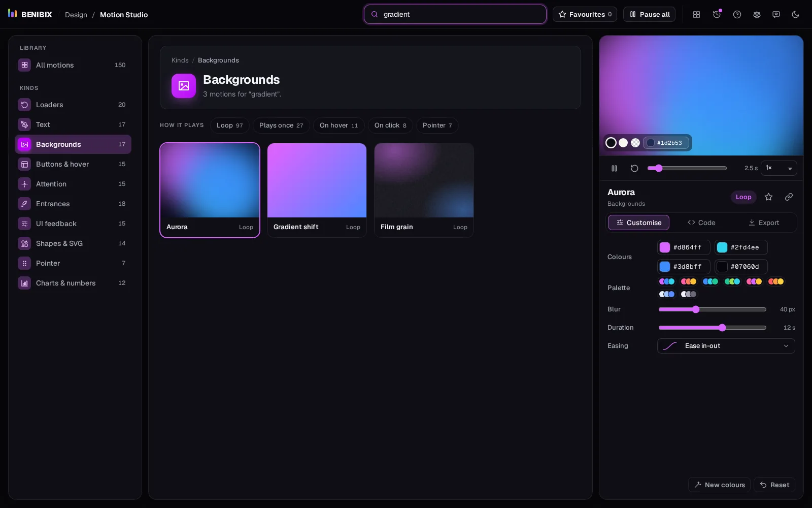
Task: Open the help question mark icon
Action: pyautogui.click(x=737, y=14)
